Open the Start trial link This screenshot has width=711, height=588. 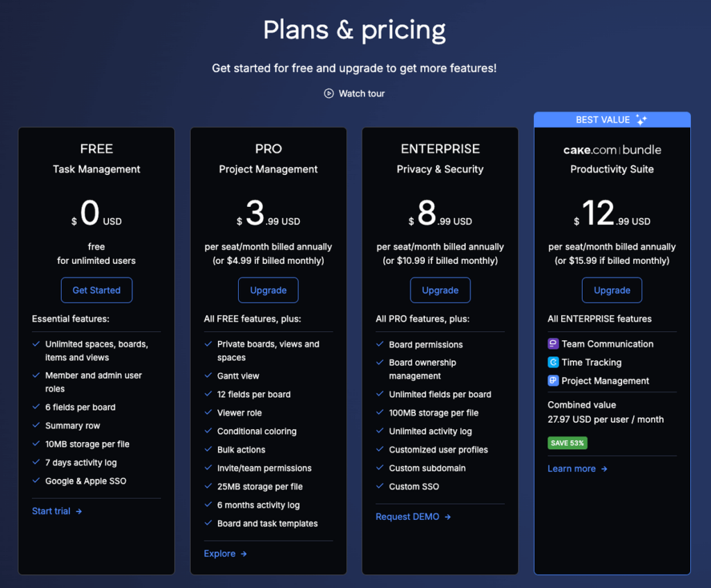[x=50, y=511]
